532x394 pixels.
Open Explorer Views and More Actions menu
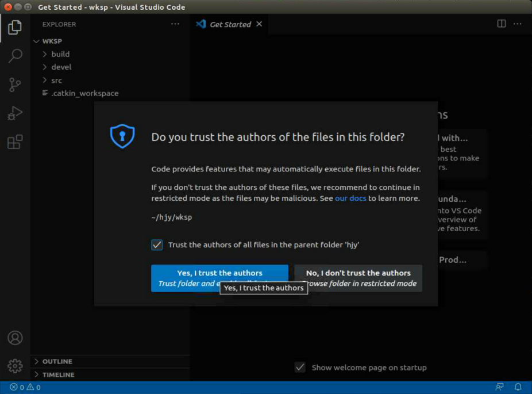175,24
